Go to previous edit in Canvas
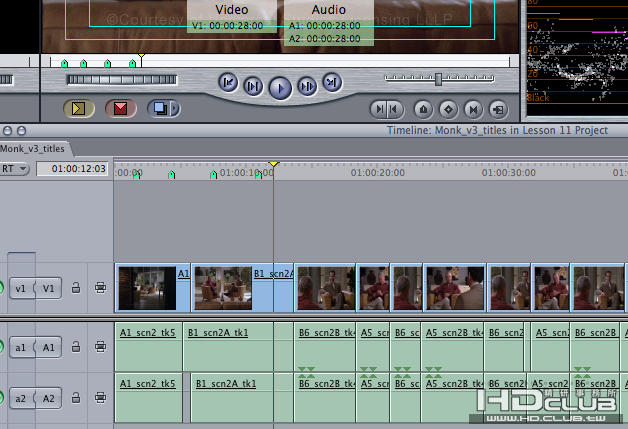This screenshot has height=429, width=628. point(228,83)
